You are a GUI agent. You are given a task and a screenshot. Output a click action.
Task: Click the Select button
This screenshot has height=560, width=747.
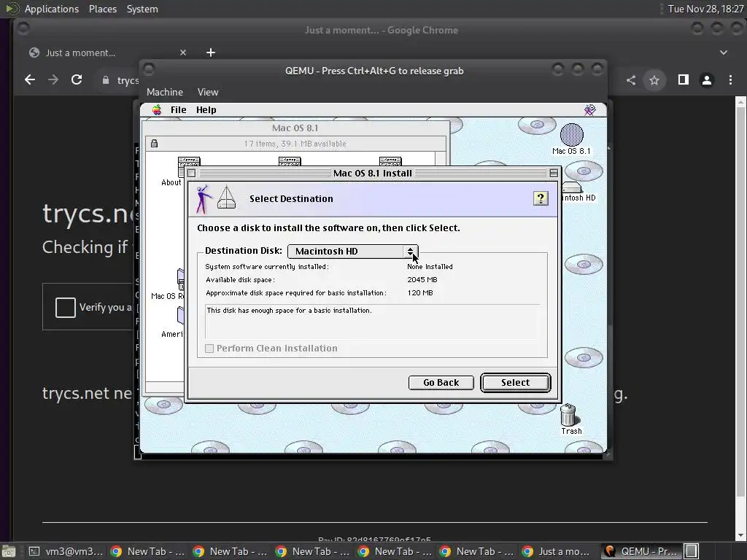[516, 382]
